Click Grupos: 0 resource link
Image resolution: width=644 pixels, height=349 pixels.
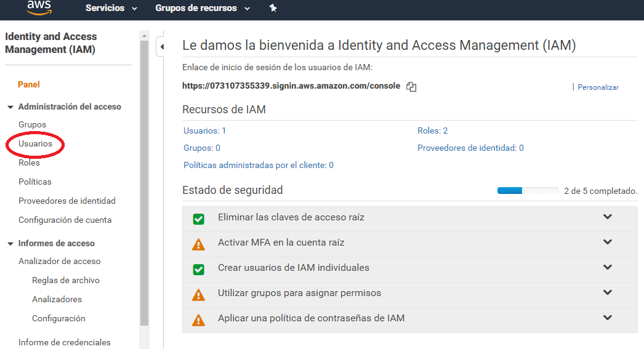click(202, 148)
